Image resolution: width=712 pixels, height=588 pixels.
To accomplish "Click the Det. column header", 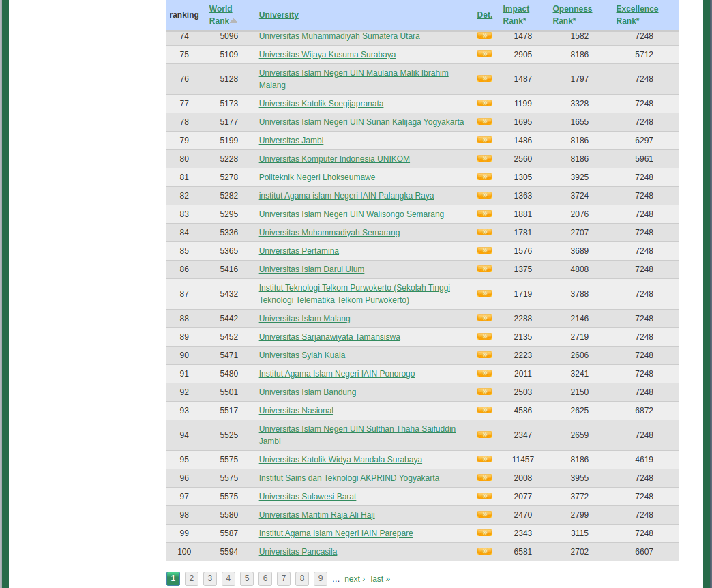I will (x=484, y=15).
